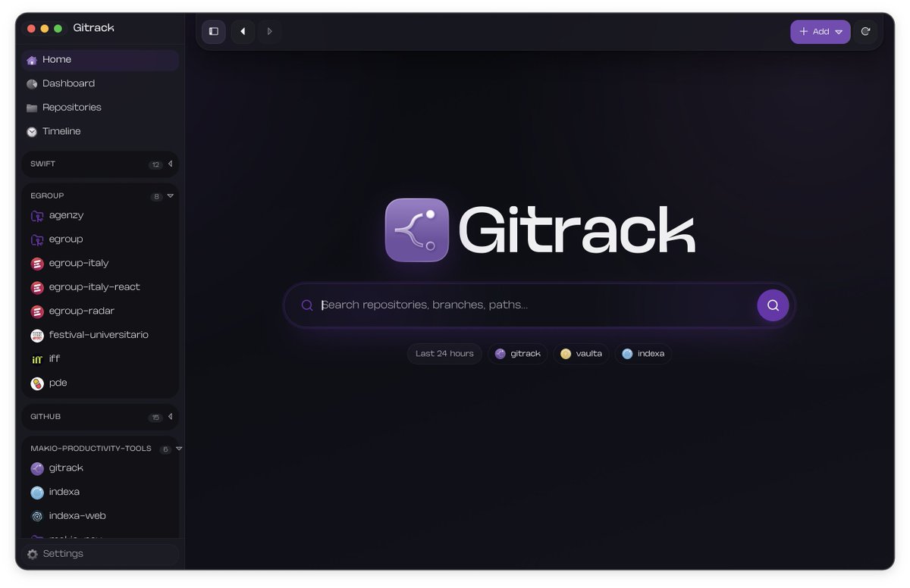Open Settings at the sidebar bottom
Viewport: 910px width, 588px height.
click(100, 554)
